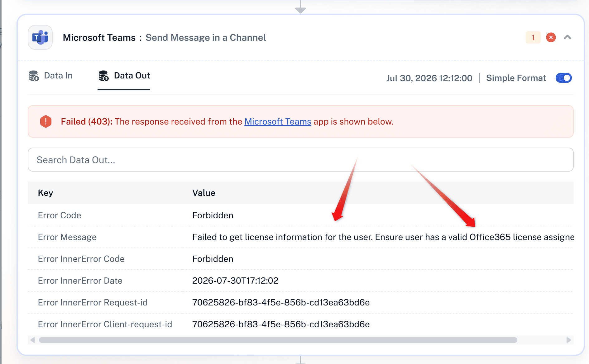Click the 'Jul 30, 2026 12:12:00' timestamp
This screenshot has height=364, width=589.
[x=429, y=78]
